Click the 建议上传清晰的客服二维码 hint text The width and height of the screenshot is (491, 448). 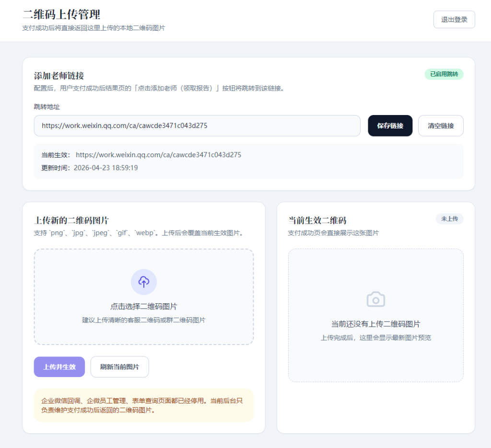pos(143,320)
